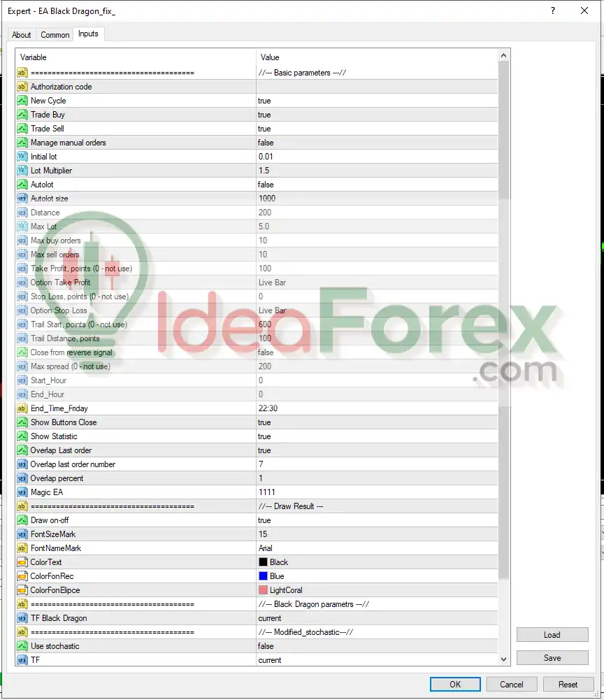Image resolution: width=604 pixels, height=700 pixels.
Task: Click the scrollbar down arrow
Action: pyautogui.click(x=503, y=659)
